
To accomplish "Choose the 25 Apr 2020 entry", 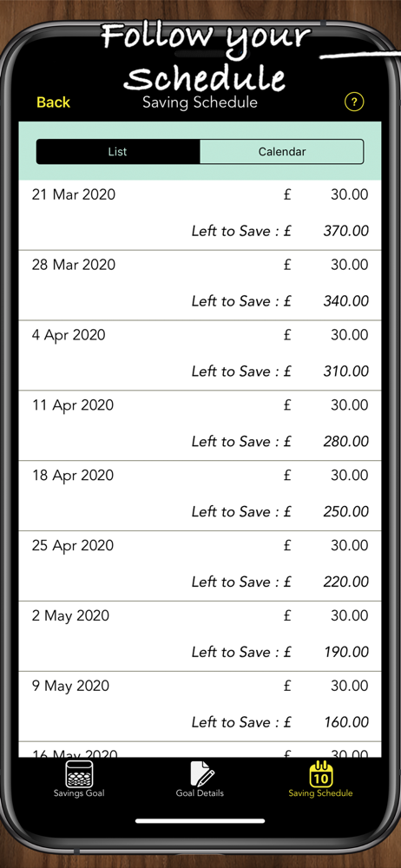I will 200,566.
